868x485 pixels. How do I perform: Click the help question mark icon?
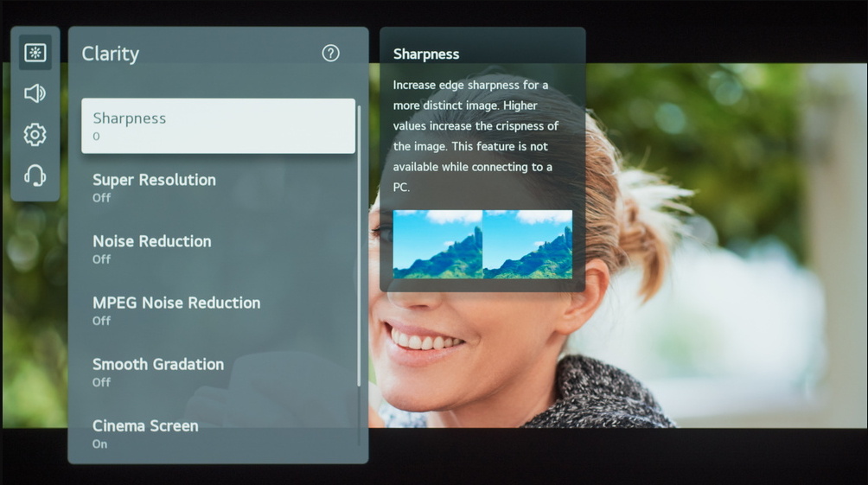point(330,53)
